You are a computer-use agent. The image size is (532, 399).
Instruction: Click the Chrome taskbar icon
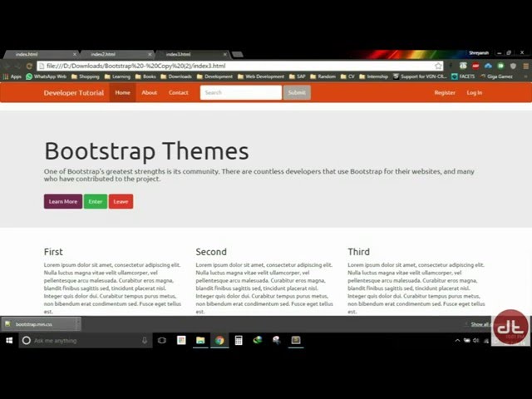coord(219,340)
